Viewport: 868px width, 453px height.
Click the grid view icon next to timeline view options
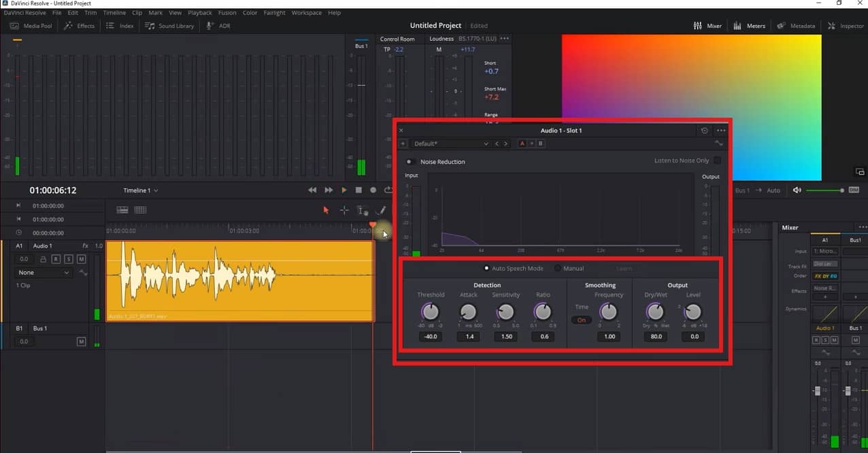pos(140,210)
